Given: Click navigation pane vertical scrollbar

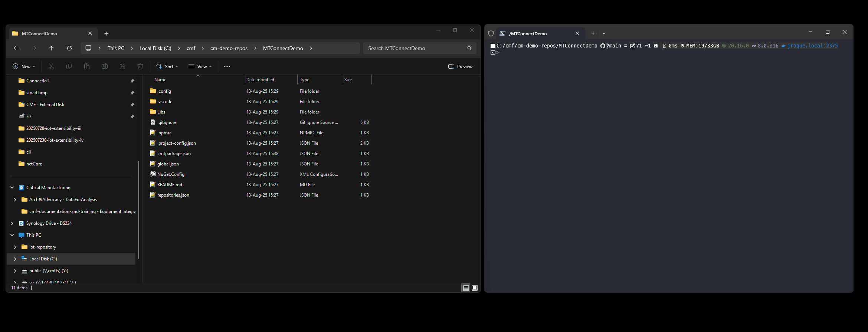Looking at the screenshot, I should (139, 210).
